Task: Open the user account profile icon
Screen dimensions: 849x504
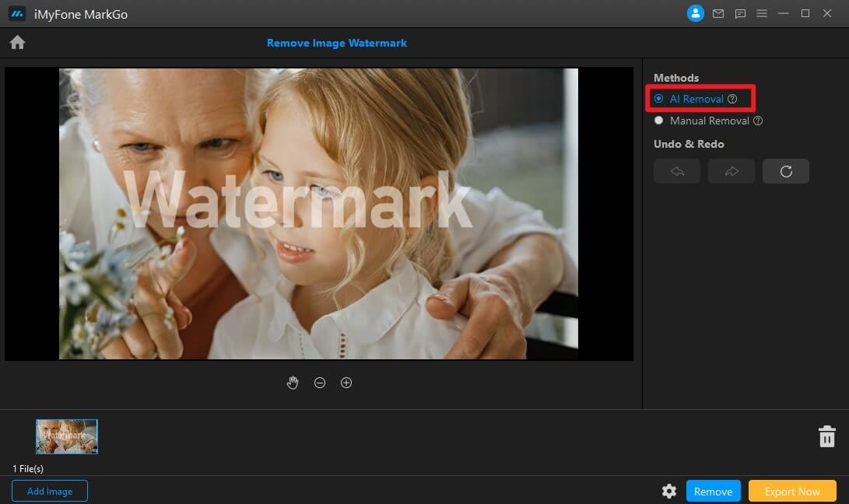Action: tap(695, 13)
